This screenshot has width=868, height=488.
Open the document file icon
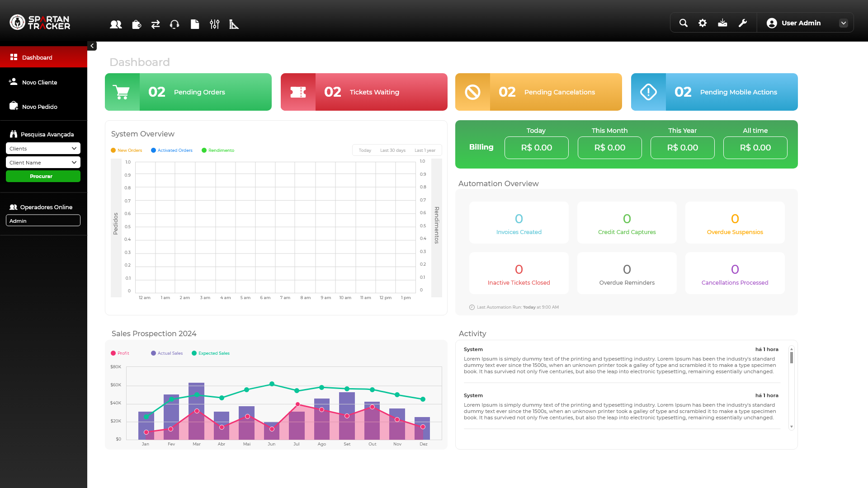[195, 24]
